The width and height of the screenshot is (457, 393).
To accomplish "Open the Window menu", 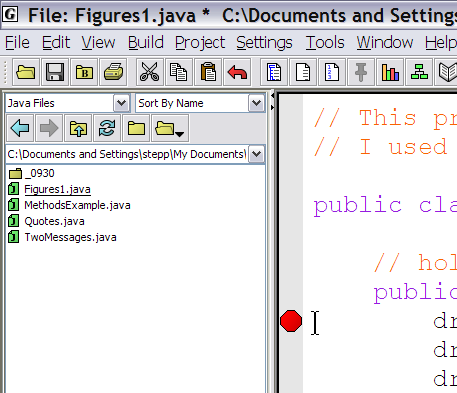I will (x=385, y=43).
